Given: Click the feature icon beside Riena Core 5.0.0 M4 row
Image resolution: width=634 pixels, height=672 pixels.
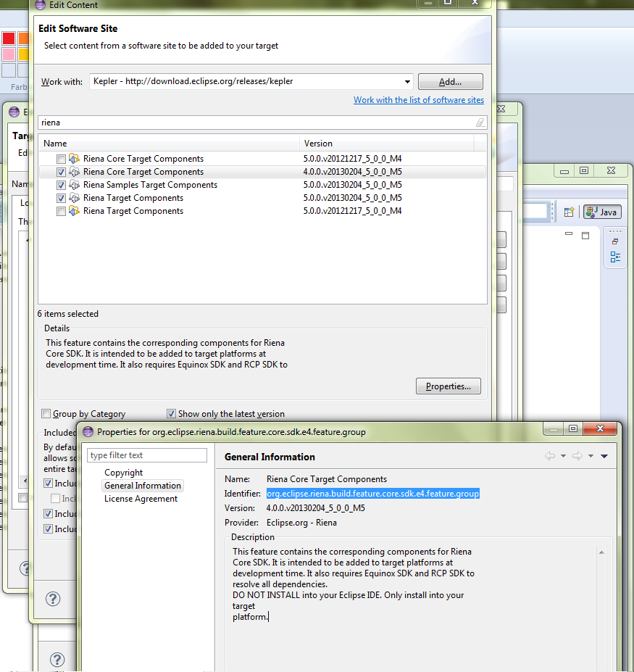Looking at the screenshot, I should click(x=74, y=159).
